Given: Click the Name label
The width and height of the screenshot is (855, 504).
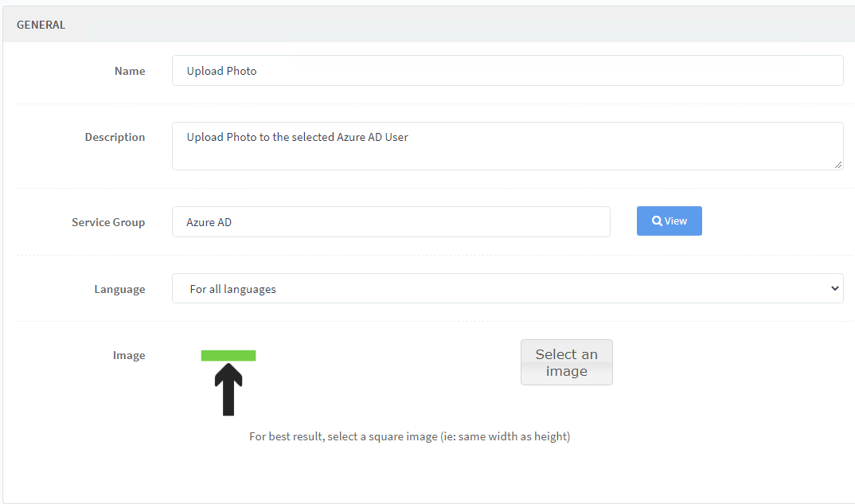Looking at the screenshot, I should 130,71.
